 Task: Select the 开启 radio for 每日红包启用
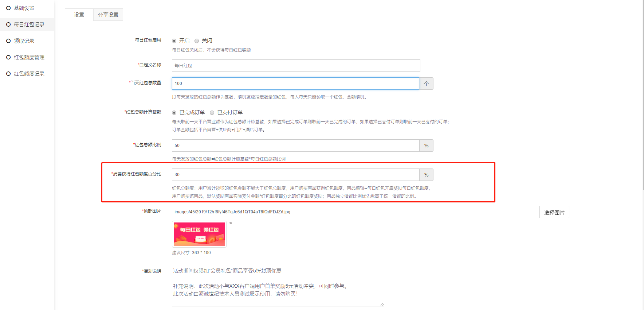pos(174,41)
